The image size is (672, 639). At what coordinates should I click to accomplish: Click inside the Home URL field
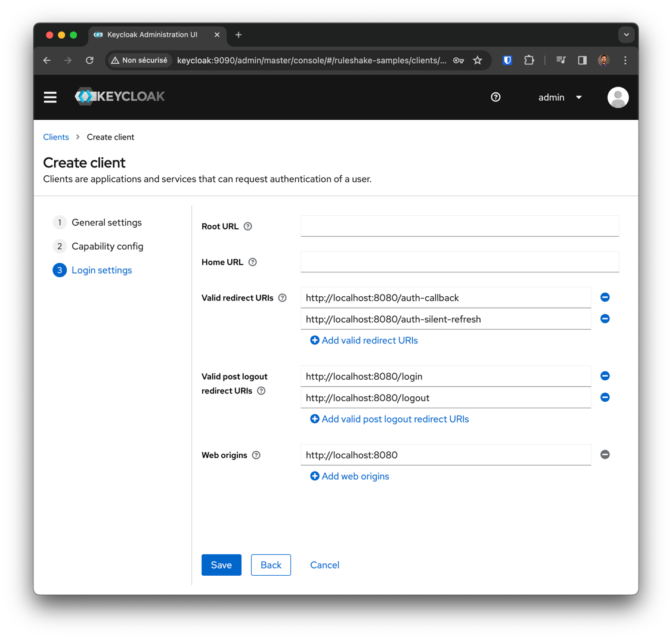[x=459, y=262]
